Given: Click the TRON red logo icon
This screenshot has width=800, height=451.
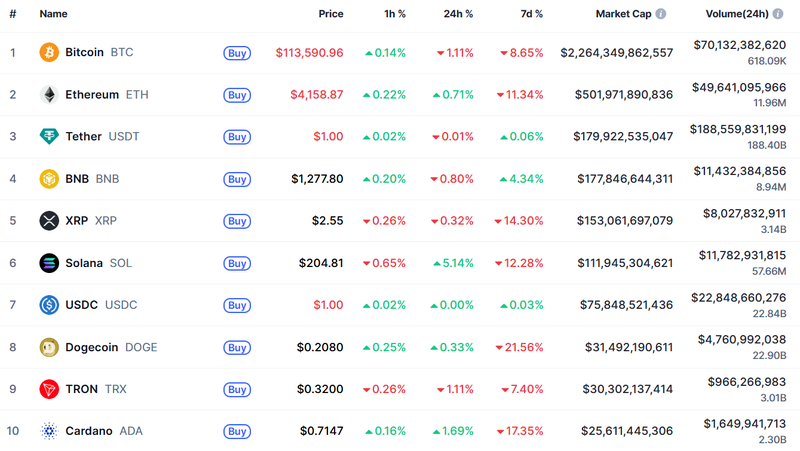Looking at the screenshot, I should point(49,389).
